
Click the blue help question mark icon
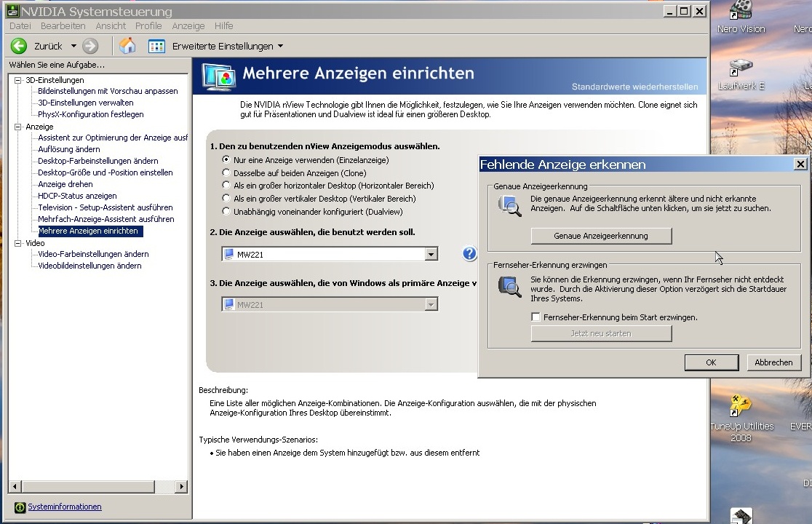click(470, 253)
